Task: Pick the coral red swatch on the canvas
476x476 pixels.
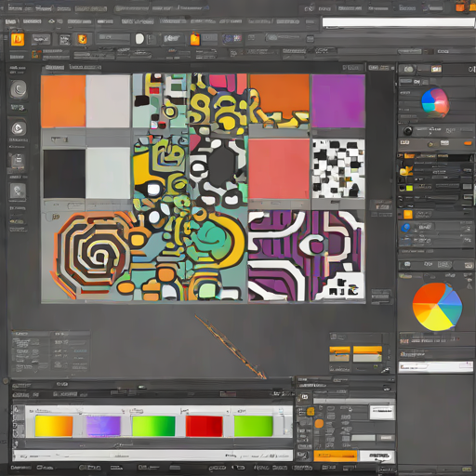Action: tap(279, 169)
